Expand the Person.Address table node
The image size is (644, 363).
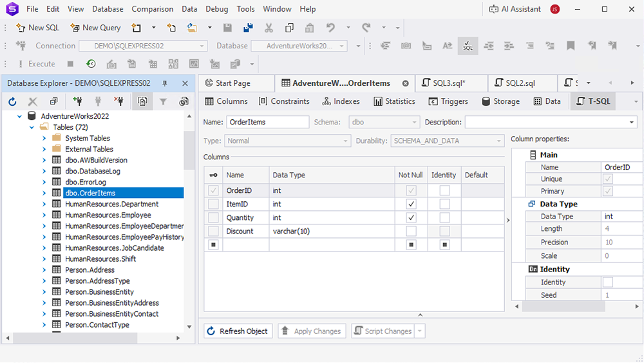[44, 270]
